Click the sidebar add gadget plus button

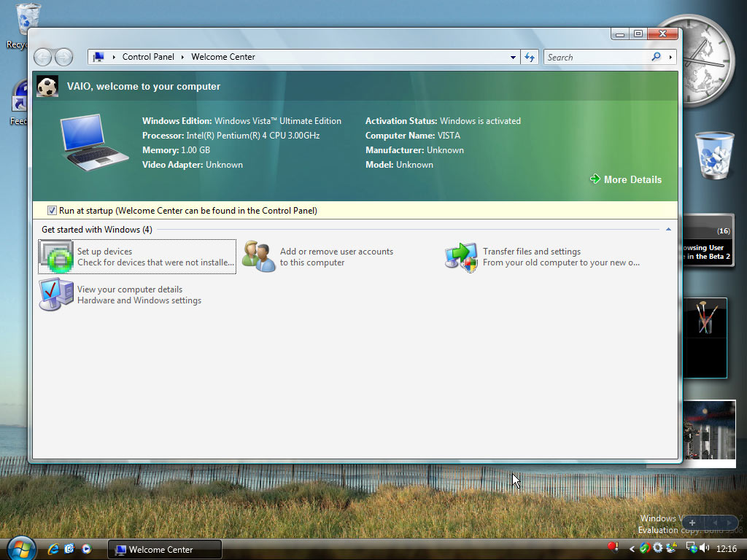pos(692,522)
